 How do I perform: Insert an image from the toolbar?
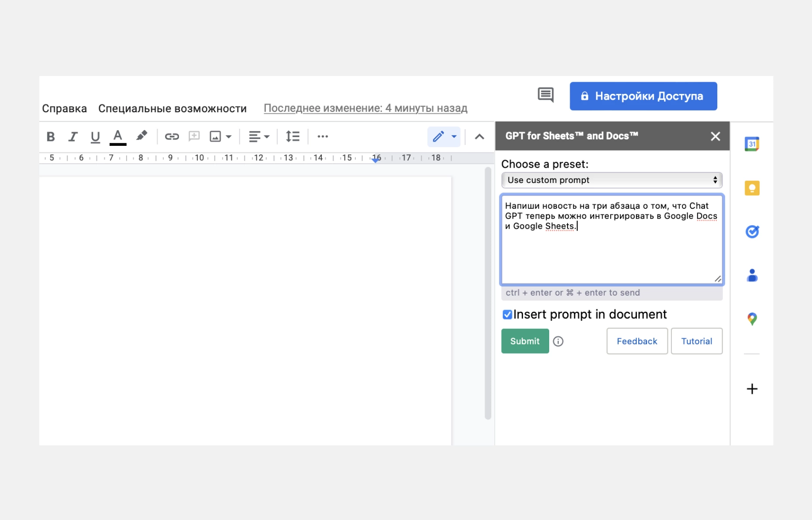pos(215,137)
